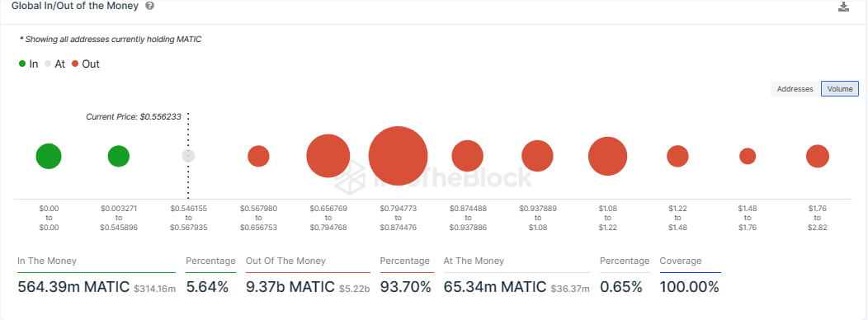Screen dimensions: 868x320
Task: Click the 93.70% percentage value
Action: (406, 287)
